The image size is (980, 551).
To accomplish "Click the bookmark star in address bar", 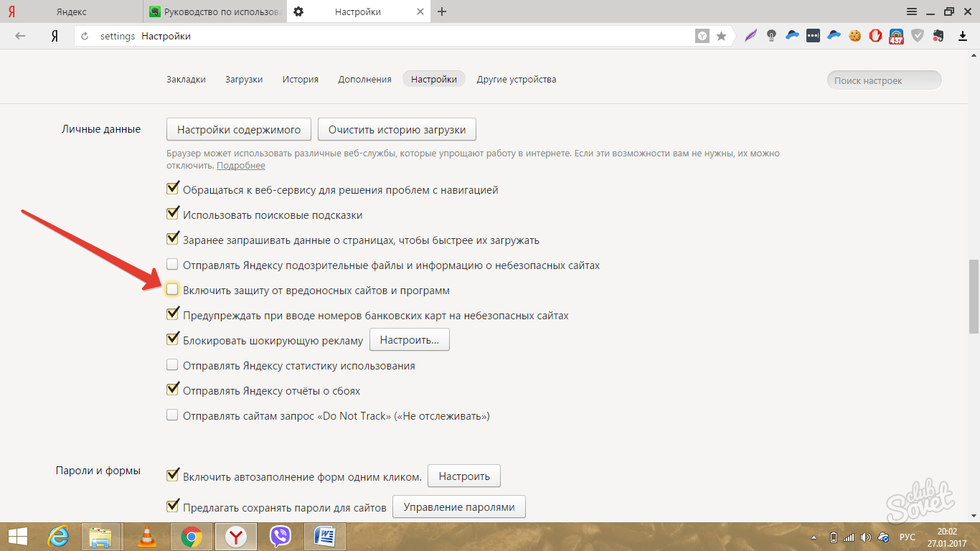I will coord(722,36).
